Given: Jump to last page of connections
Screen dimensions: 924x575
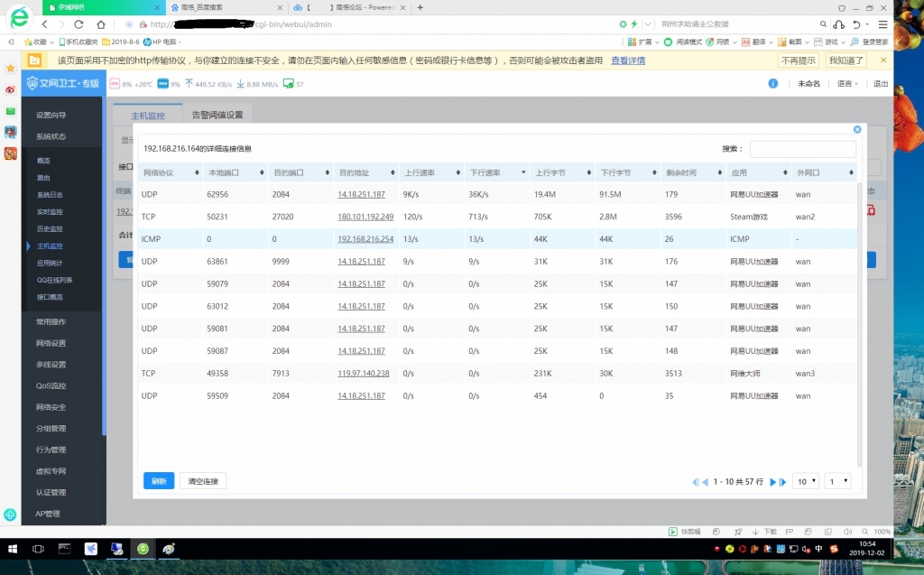Looking at the screenshot, I should point(782,482).
